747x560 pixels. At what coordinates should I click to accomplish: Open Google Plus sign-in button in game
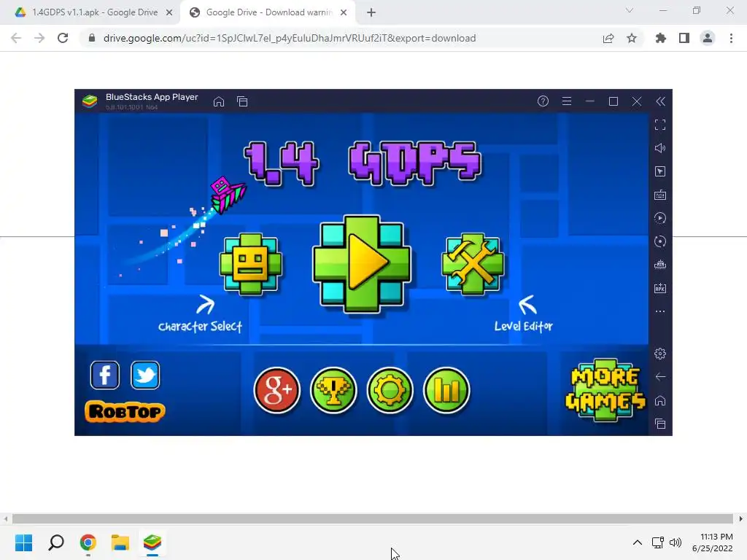[x=276, y=390]
